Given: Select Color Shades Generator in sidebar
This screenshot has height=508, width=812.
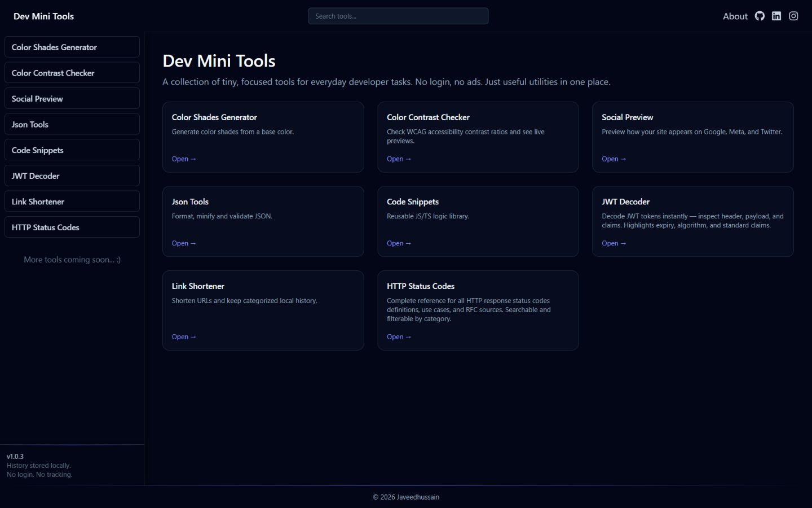Looking at the screenshot, I should coord(72,47).
